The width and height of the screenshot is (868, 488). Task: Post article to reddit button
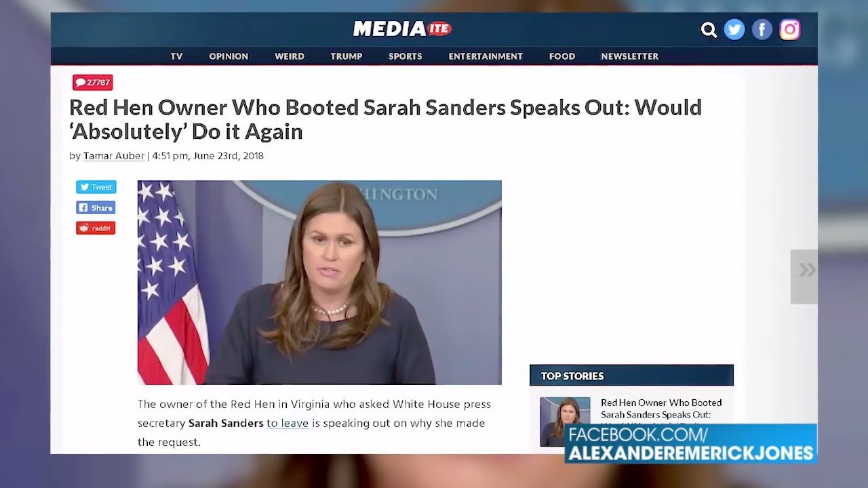pyautogui.click(x=96, y=228)
